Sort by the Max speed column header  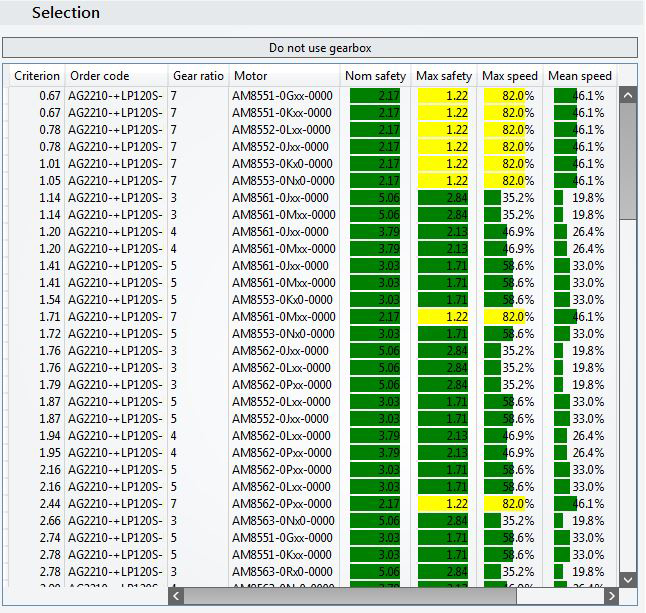510,76
